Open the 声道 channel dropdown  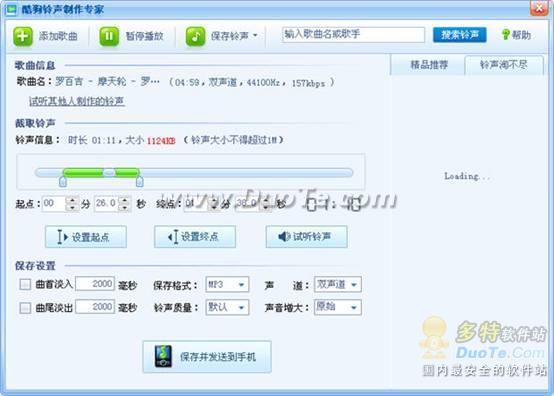coord(338,284)
